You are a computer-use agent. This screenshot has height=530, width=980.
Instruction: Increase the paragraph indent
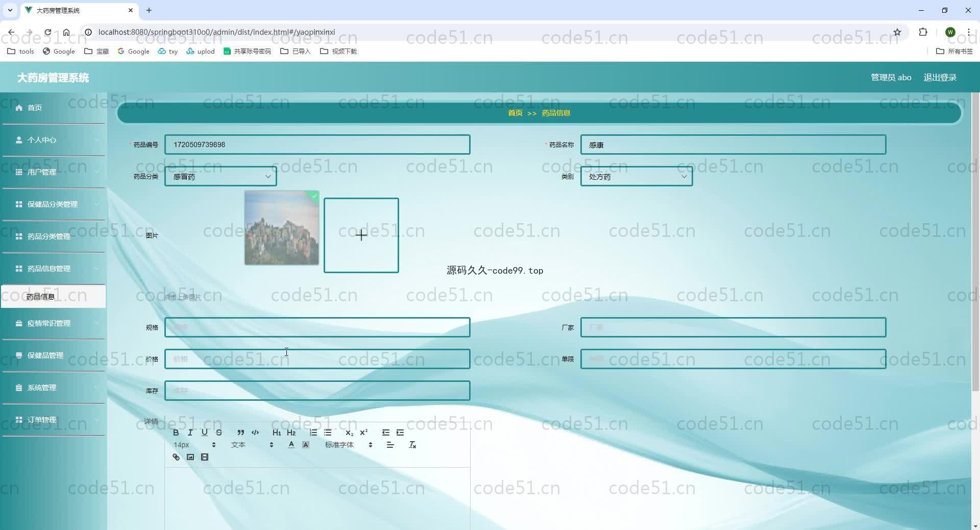(400, 432)
